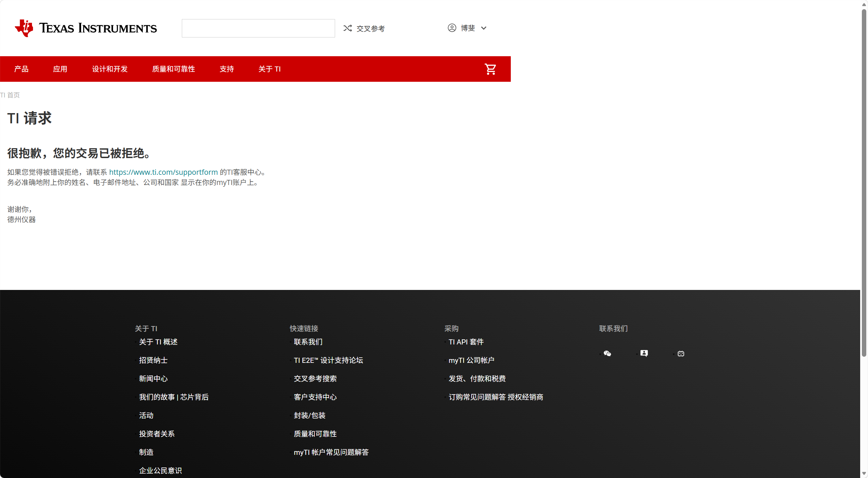
Task: Open the Bilibili icon in footer
Action: (681, 354)
